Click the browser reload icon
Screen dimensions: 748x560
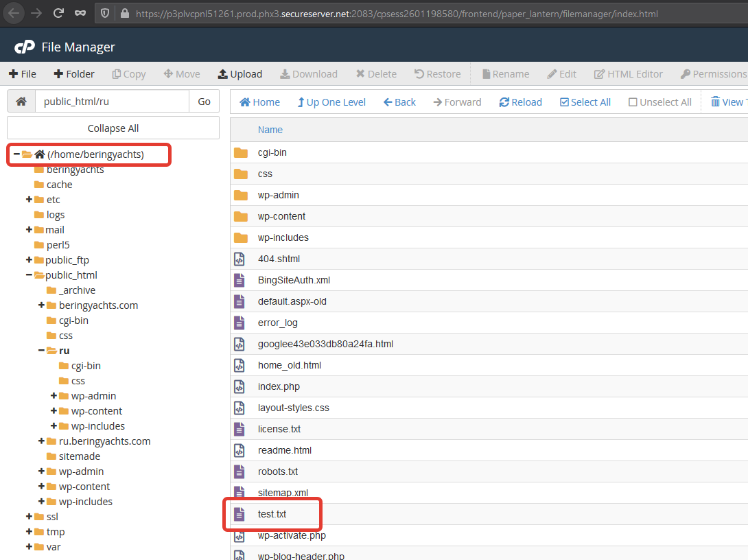click(x=59, y=13)
